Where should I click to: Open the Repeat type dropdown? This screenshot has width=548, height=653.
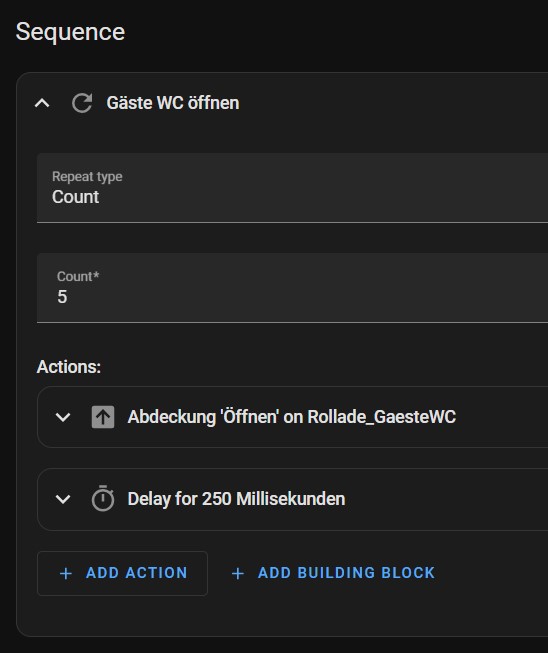pyautogui.click(x=292, y=187)
